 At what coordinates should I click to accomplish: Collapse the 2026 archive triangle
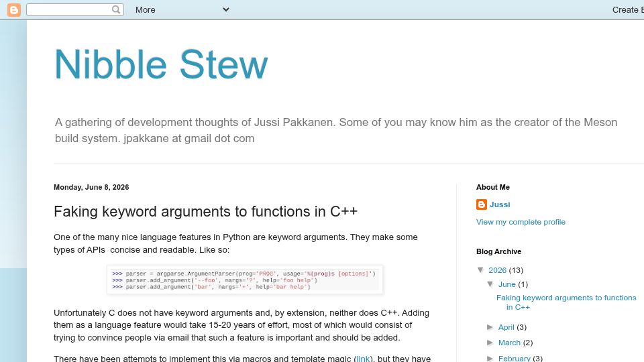pyautogui.click(x=480, y=269)
